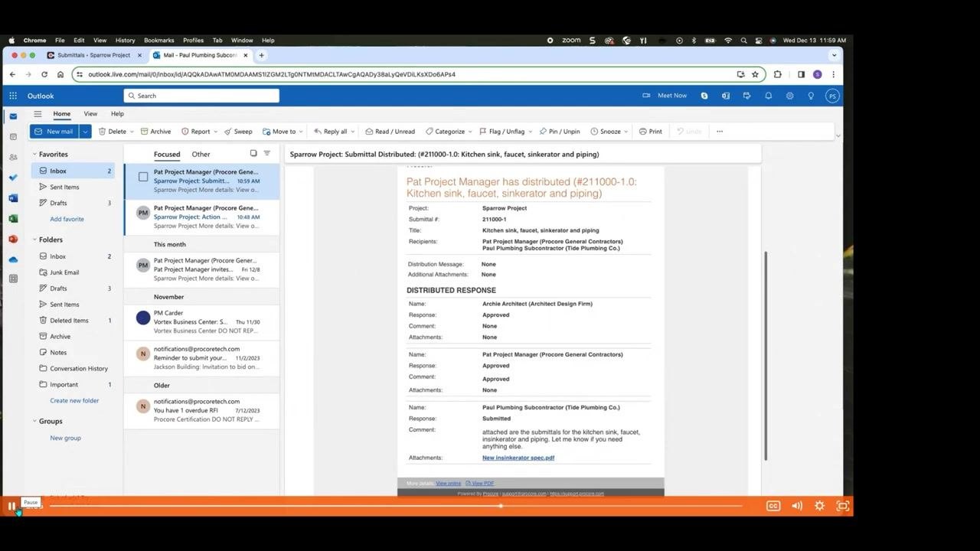This screenshot has width=980, height=551.
Task: Collapse the Groups section
Action: click(34, 421)
